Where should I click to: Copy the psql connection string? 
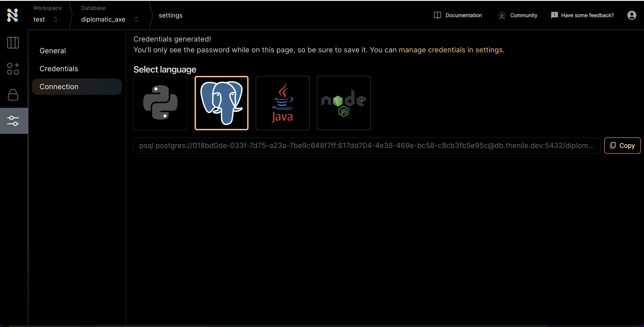pos(622,145)
